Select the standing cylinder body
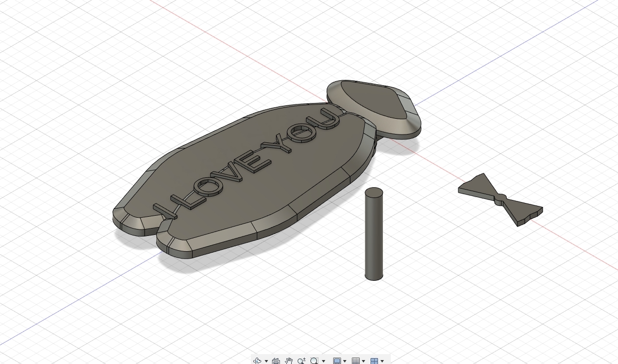The image size is (618, 364). point(374,236)
